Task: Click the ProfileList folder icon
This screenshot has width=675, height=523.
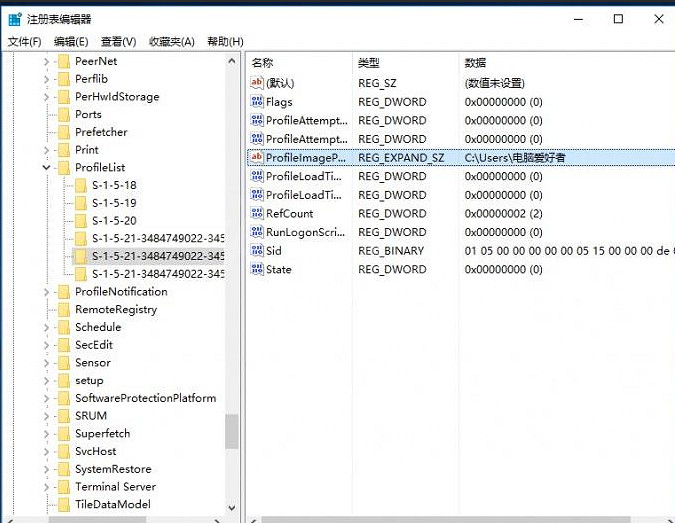Action: coord(63,167)
